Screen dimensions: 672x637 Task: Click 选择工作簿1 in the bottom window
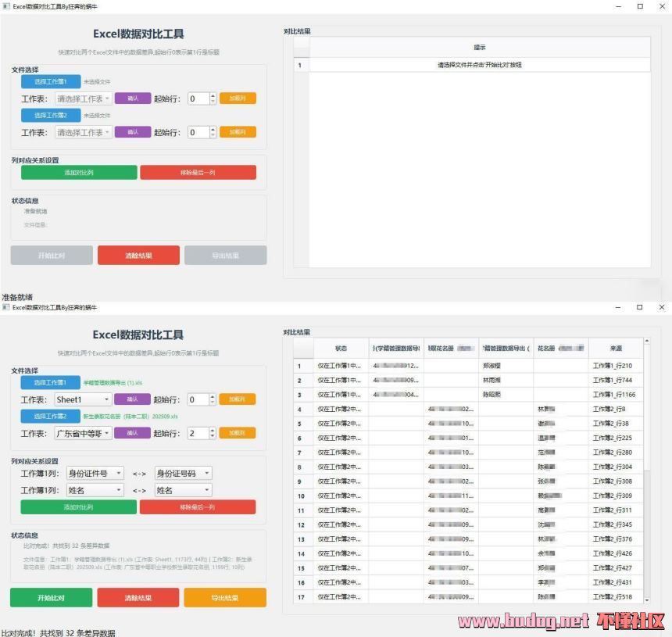click(x=50, y=382)
